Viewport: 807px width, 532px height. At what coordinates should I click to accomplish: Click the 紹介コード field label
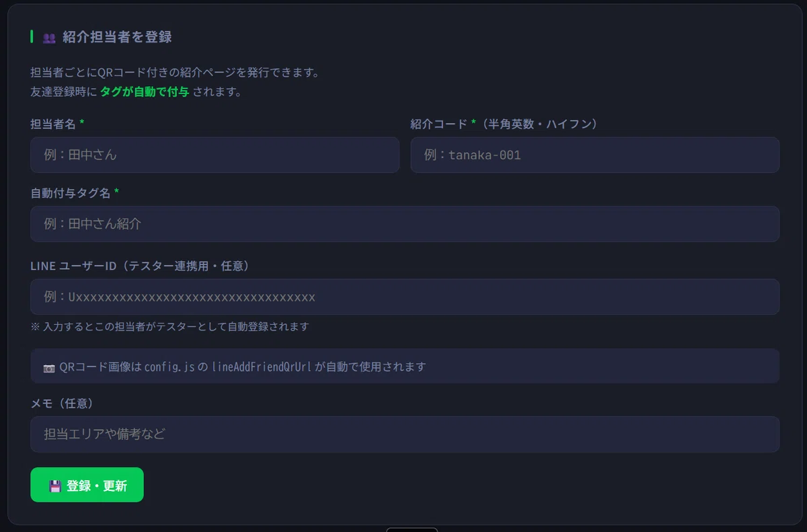coord(438,124)
